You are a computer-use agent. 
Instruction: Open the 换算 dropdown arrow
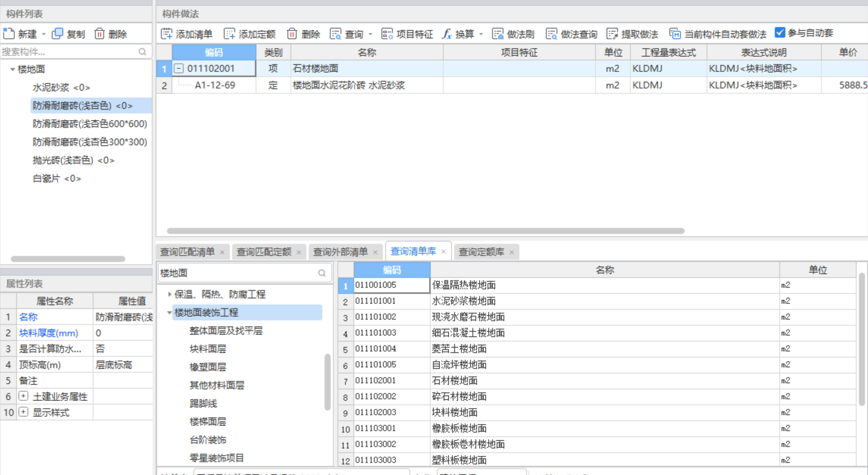[x=481, y=34]
